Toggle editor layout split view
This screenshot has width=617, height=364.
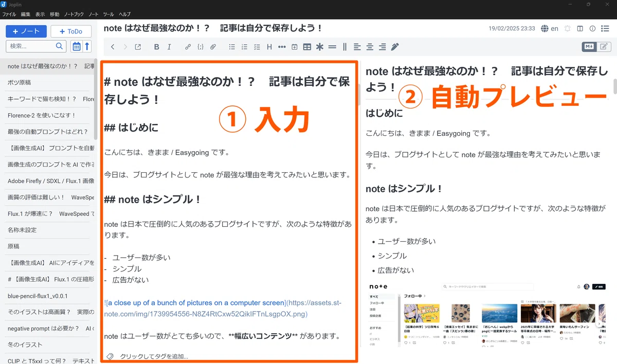point(580,29)
